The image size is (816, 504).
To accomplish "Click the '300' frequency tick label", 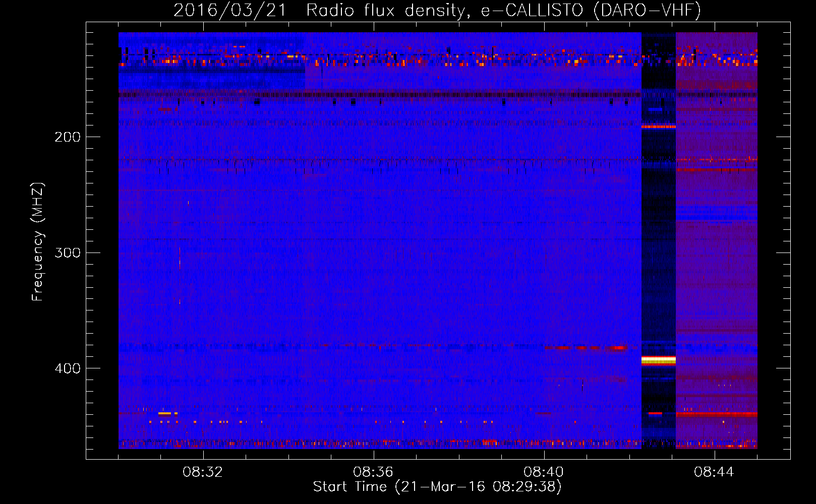I will click(x=68, y=253).
